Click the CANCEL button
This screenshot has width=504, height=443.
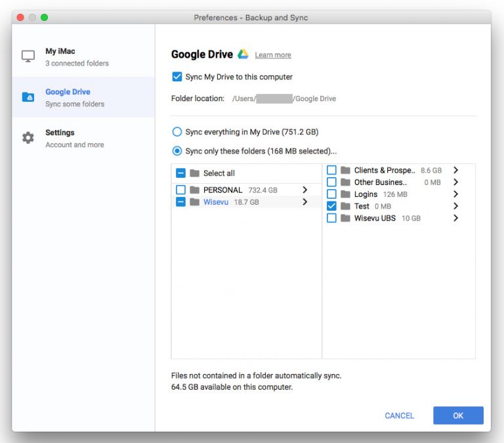(399, 415)
